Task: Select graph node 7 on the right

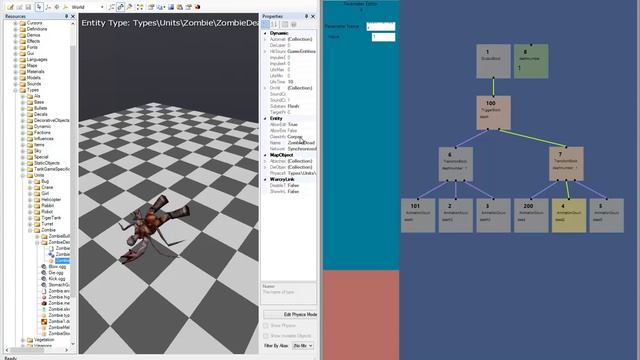Action: pyautogui.click(x=566, y=164)
